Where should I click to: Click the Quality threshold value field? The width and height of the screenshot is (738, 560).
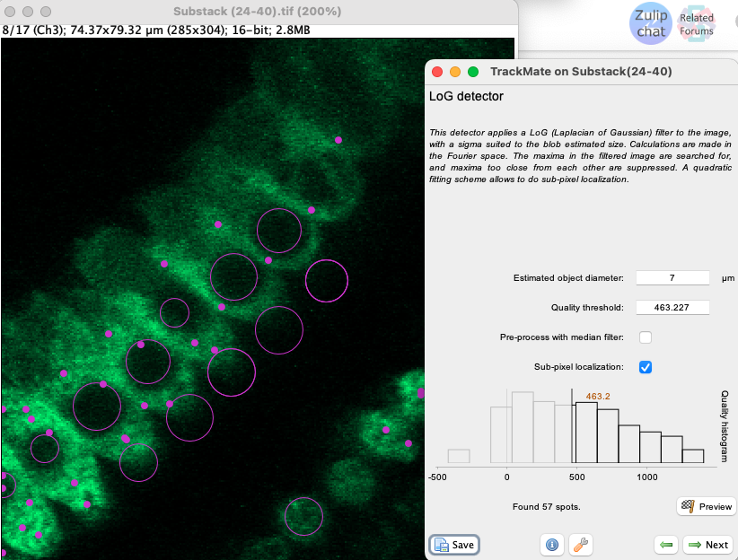coord(672,307)
